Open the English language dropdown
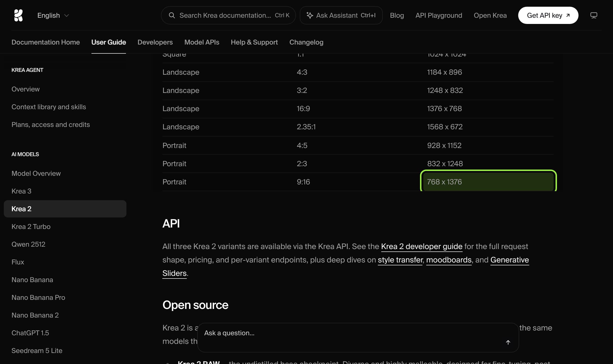Image resolution: width=613 pixels, height=364 pixels. pyautogui.click(x=53, y=16)
